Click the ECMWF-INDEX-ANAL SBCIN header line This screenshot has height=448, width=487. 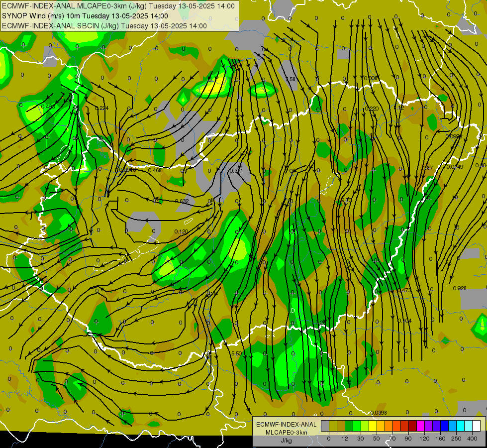pos(104,26)
